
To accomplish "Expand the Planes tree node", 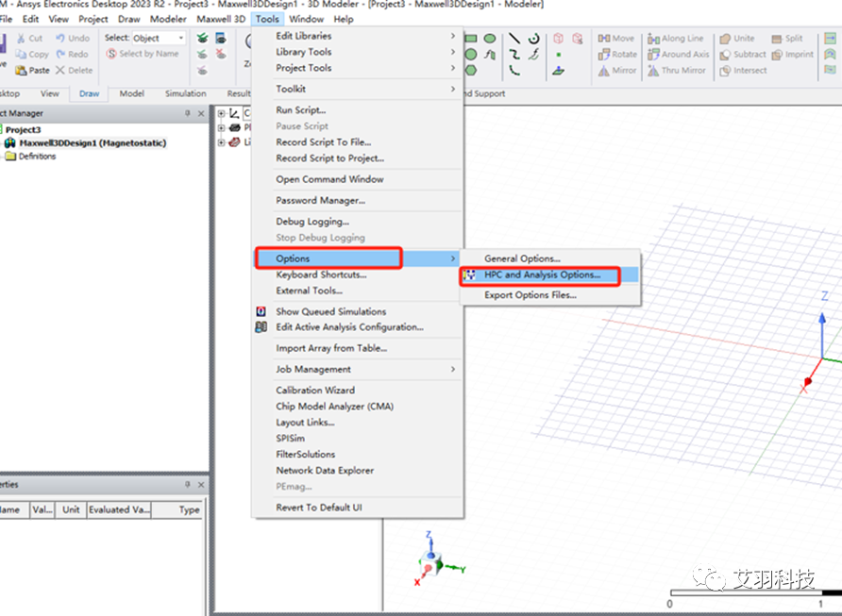I will point(221,127).
